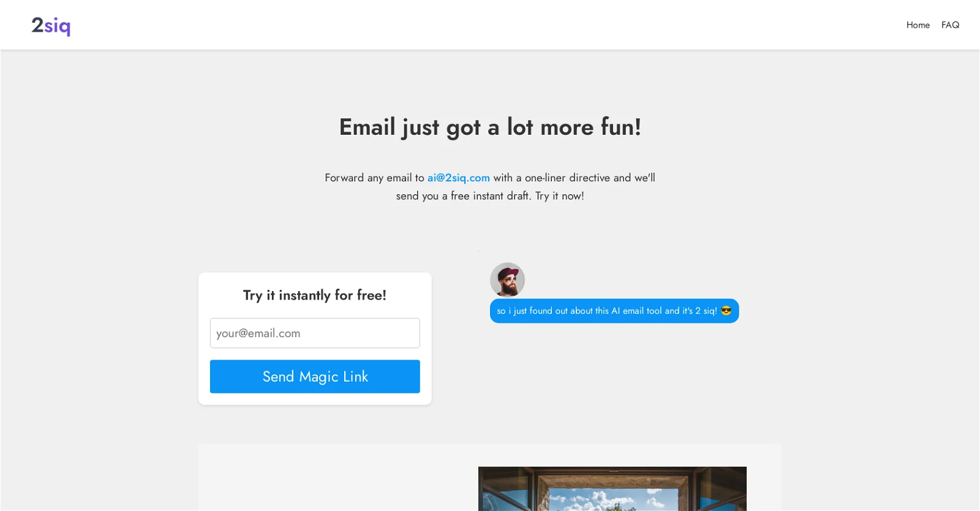Click the '2 siq!' words in chat bubble

click(706, 311)
